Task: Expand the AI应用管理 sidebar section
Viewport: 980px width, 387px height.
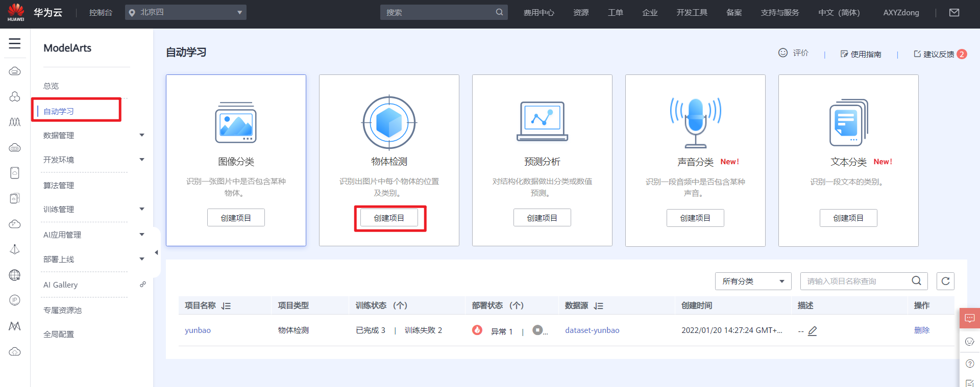Action: click(142, 235)
